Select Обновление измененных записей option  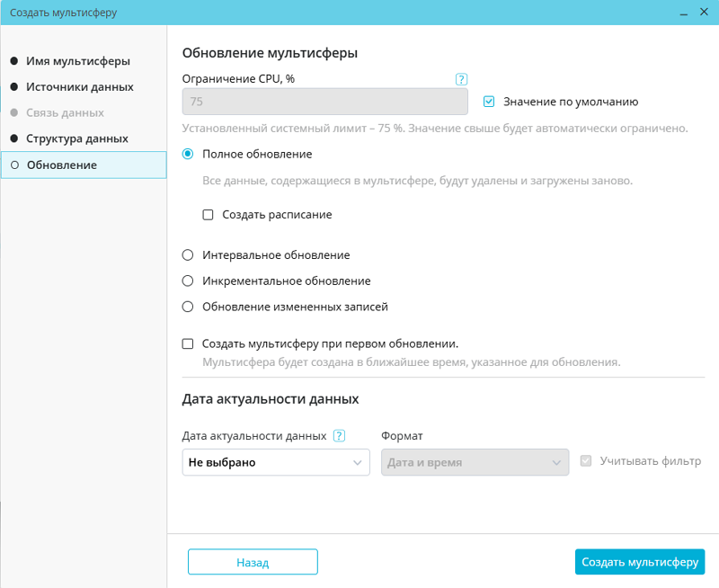188,307
